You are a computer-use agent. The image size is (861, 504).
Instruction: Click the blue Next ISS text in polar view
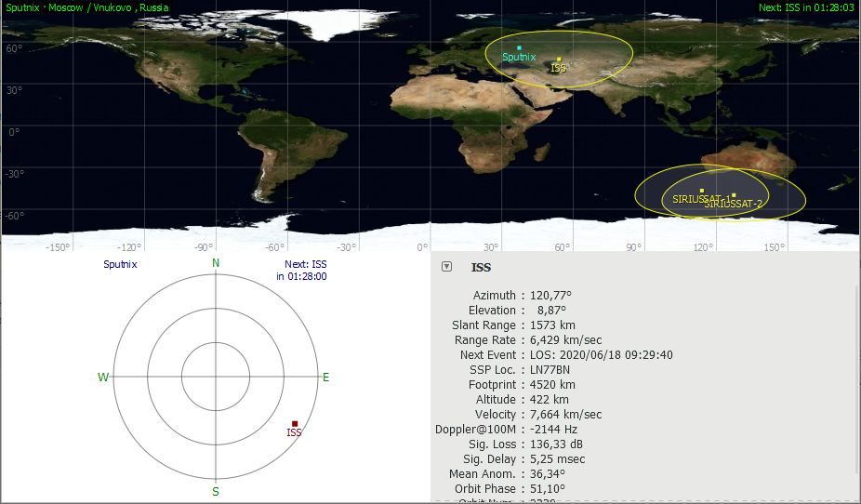pyautogui.click(x=306, y=270)
